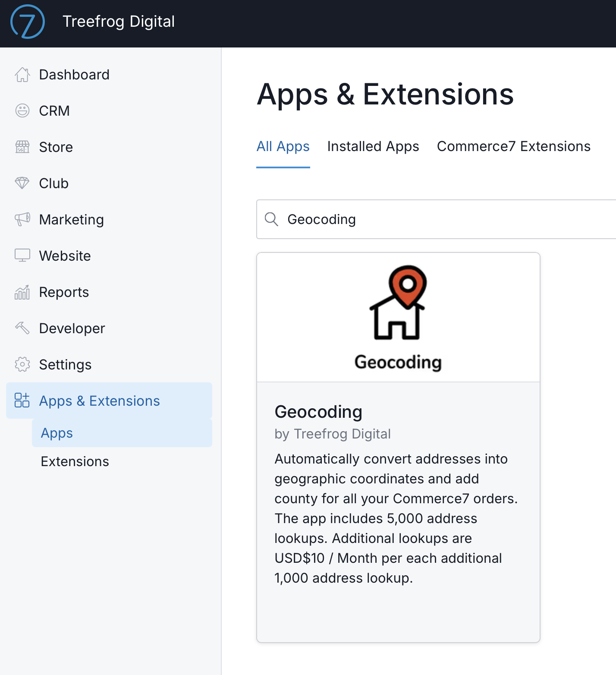Open the Geocoding app logo thumbnail
This screenshot has width=616, height=675.
click(398, 318)
